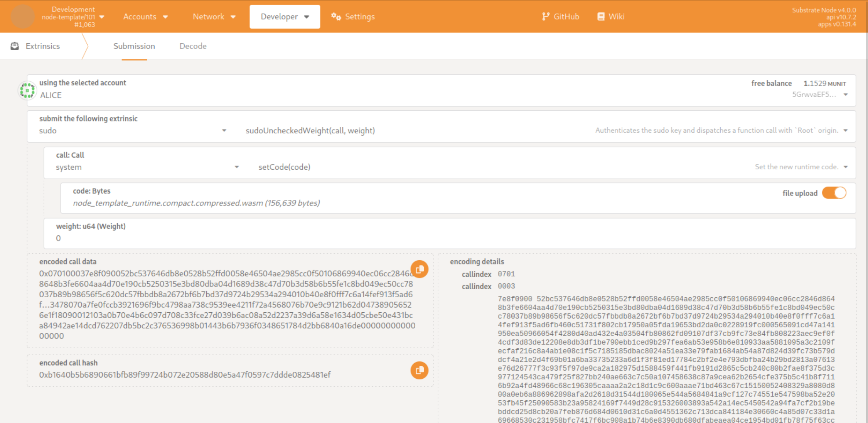
Task: Click the chain logo circle
Action: pos(22,17)
